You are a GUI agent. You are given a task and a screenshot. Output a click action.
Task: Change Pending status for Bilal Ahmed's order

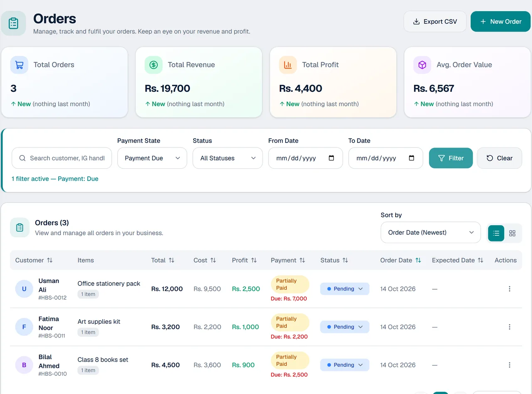point(345,365)
